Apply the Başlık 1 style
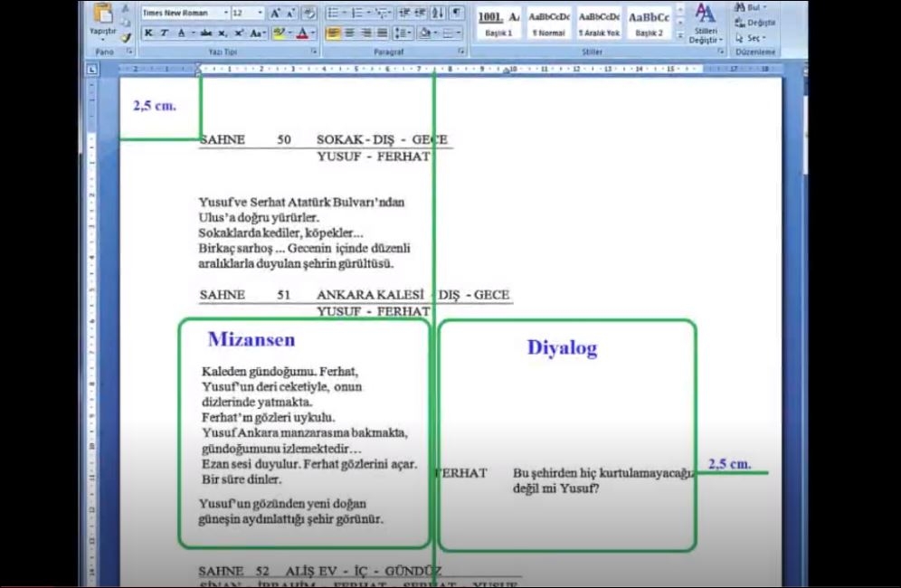 pyautogui.click(x=498, y=23)
